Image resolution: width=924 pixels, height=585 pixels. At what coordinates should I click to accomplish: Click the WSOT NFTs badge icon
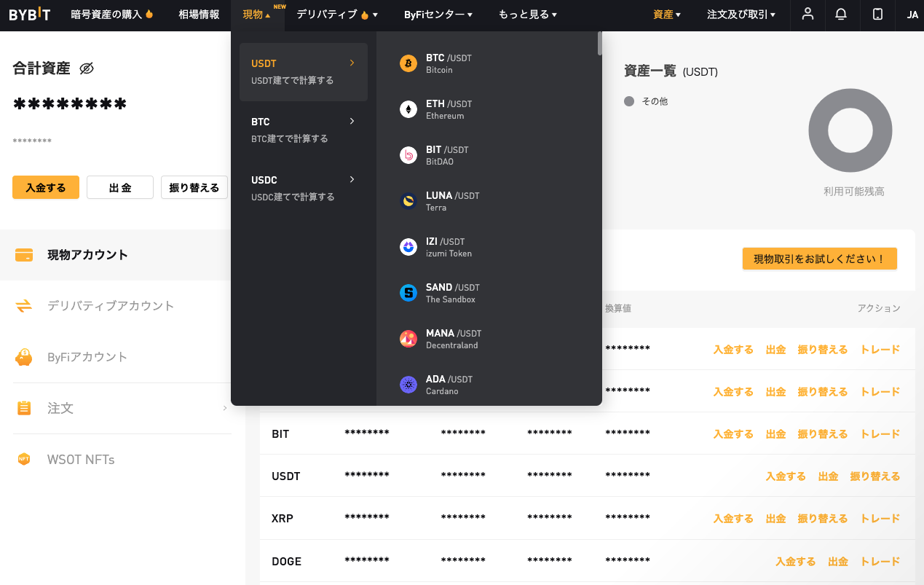(24, 460)
